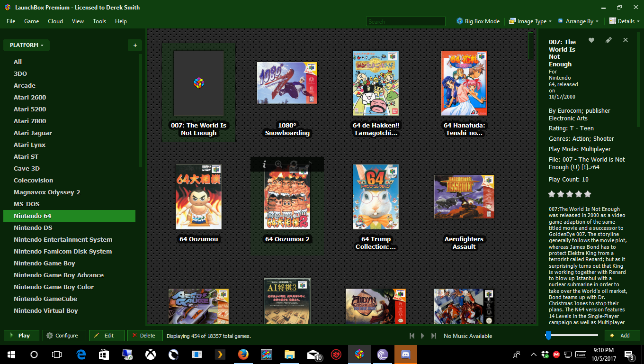Click the Dropbox tray icon
The height and width of the screenshot is (364, 644).
[545, 355]
